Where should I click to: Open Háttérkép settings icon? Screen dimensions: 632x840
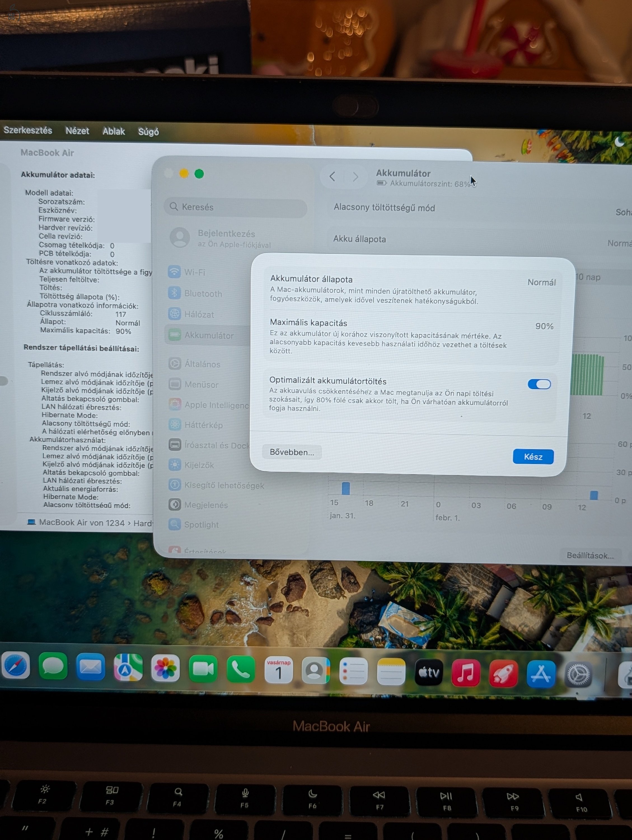[175, 425]
